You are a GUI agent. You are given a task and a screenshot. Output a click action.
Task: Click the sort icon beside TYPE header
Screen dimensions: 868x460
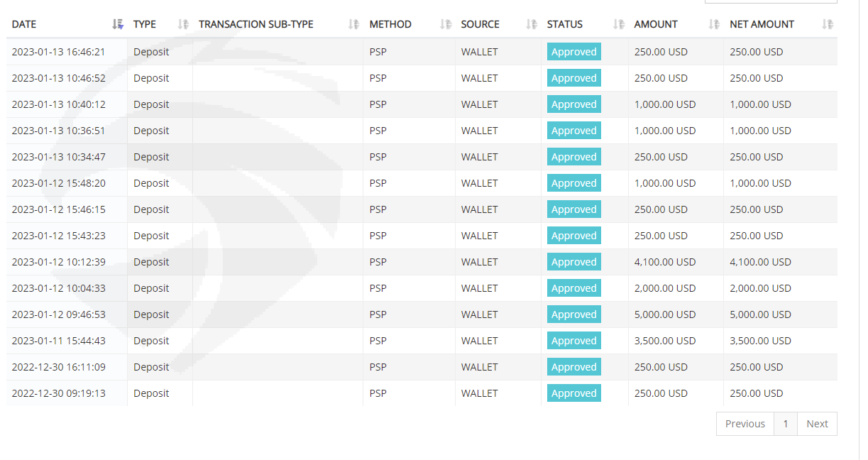click(x=183, y=24)
